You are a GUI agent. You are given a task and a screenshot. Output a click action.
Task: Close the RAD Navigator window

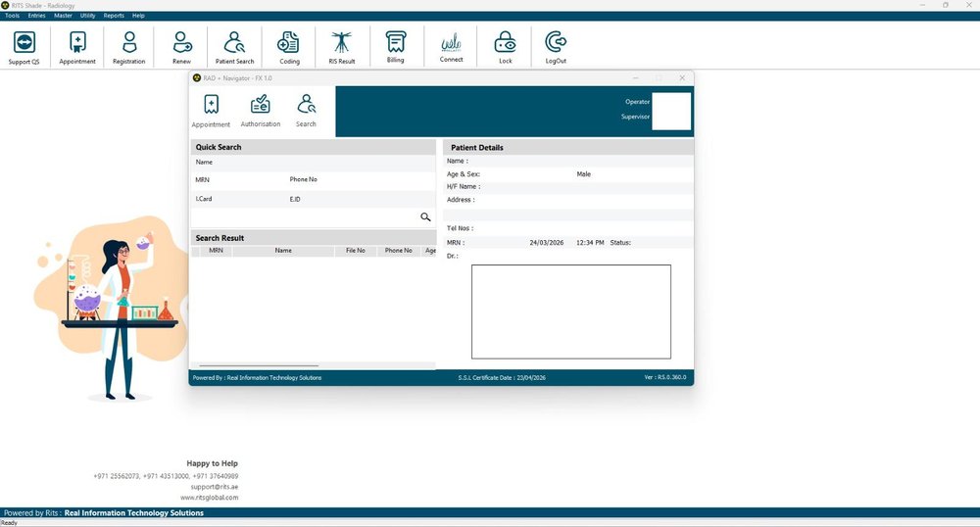pos(682,78)
